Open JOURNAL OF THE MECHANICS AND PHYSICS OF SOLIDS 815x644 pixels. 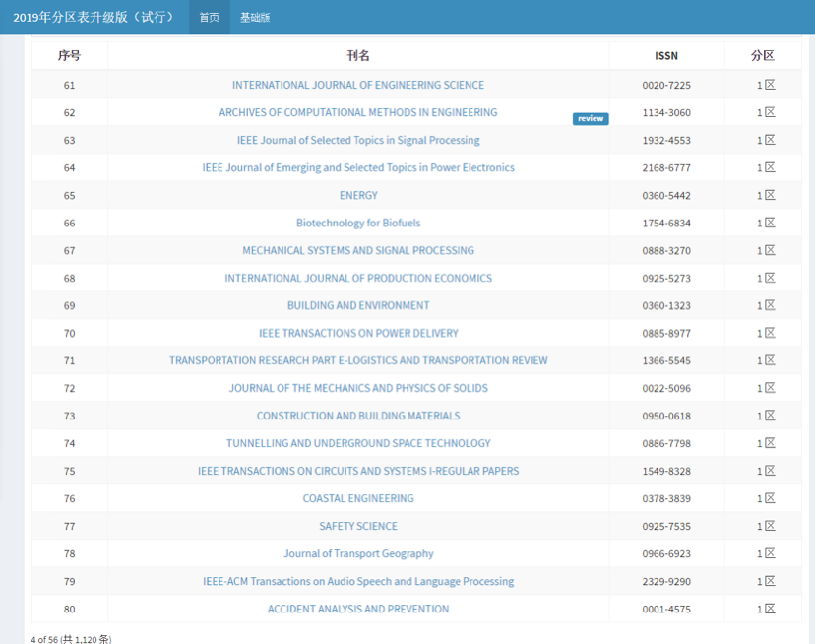[358, 388]
